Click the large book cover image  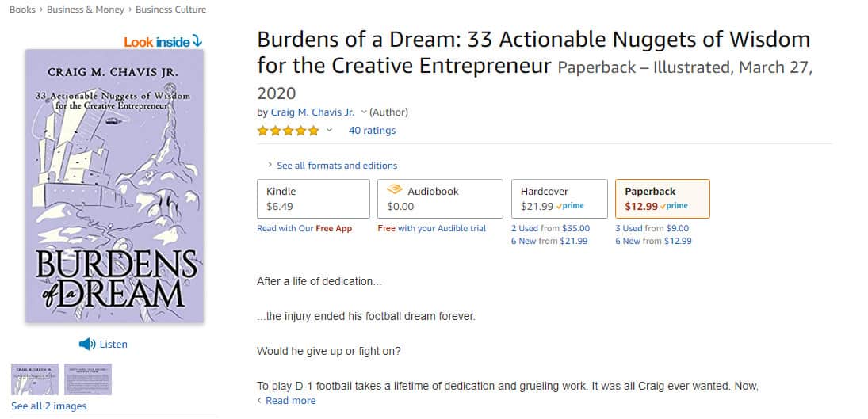(x=115, y=185)
